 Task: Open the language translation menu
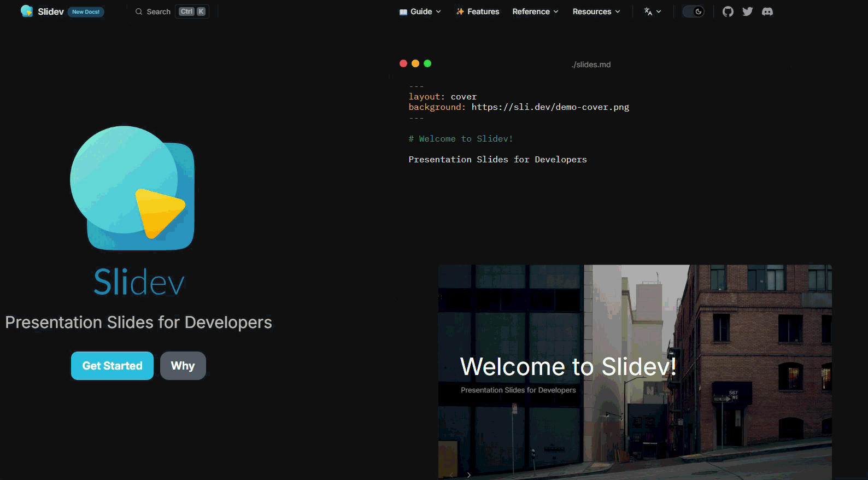point(652,11)
